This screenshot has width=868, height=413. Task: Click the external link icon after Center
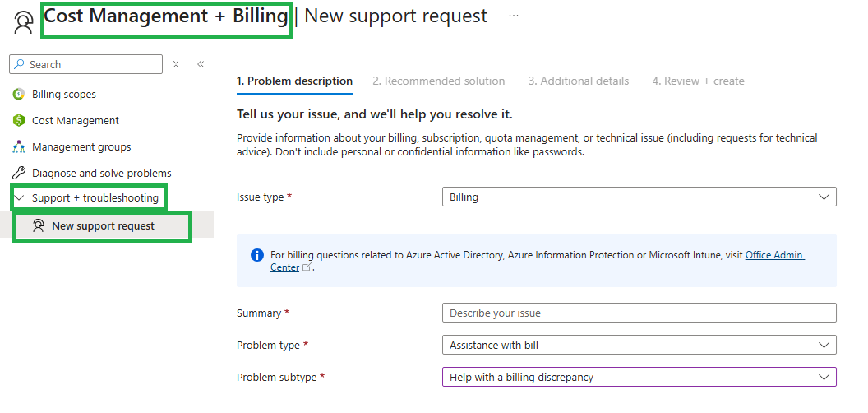click(307, 267)
